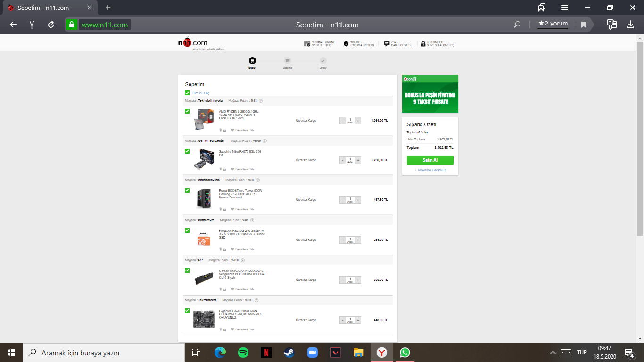Click the Sapphire Nitro Rx570 product title

coord(240,153)
